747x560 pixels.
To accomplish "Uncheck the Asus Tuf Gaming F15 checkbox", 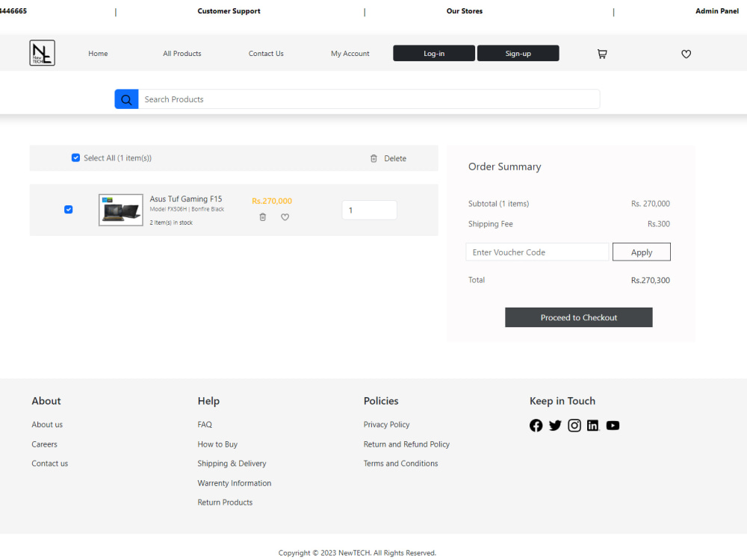I will (69, 210).
